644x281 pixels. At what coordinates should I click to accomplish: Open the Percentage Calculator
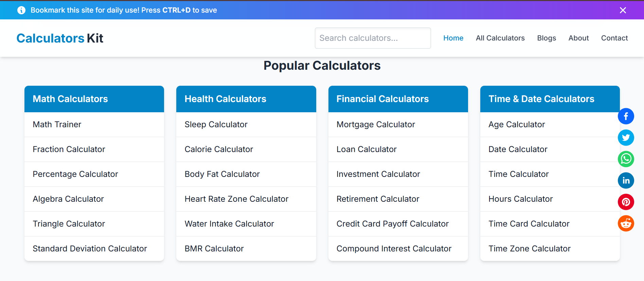tap(75, 174)
